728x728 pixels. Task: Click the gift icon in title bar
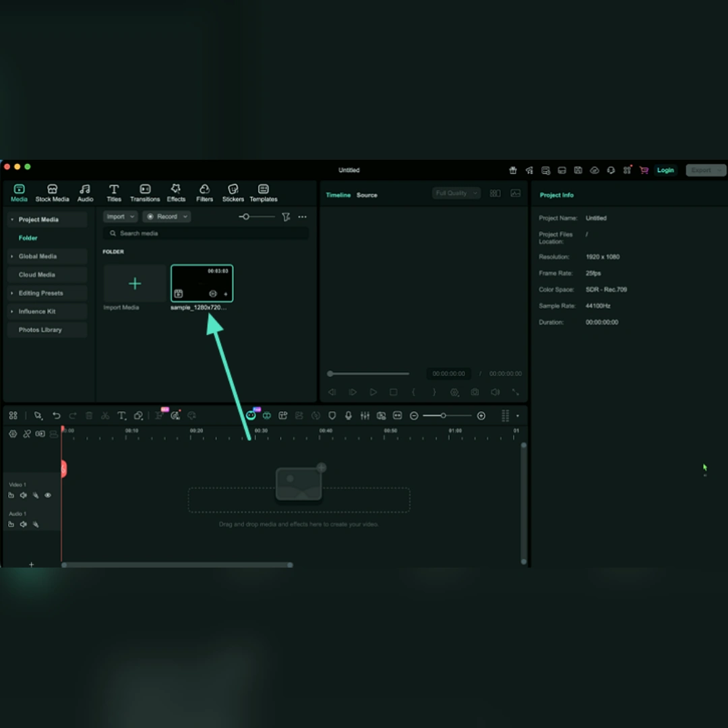click(513, 171)
